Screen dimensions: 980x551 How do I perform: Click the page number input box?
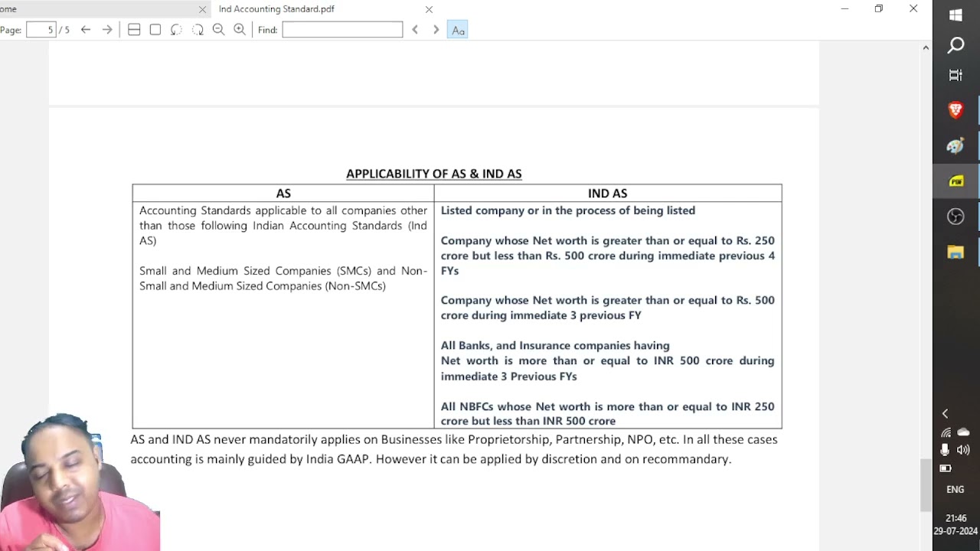point(41,30)
